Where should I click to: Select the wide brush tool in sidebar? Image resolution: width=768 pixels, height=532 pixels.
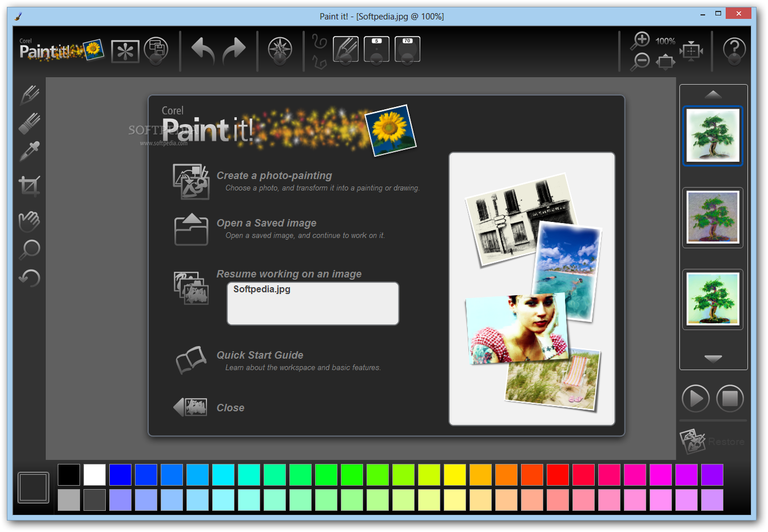point(29,123)
